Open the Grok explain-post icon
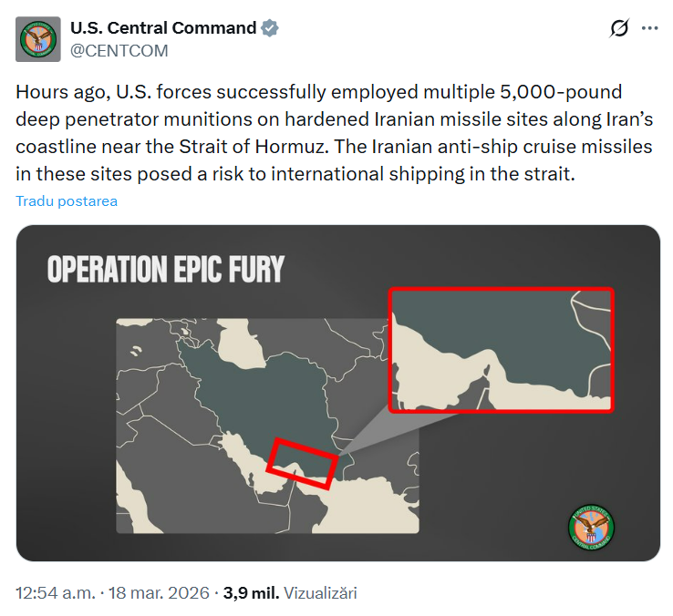 (619, 29)
